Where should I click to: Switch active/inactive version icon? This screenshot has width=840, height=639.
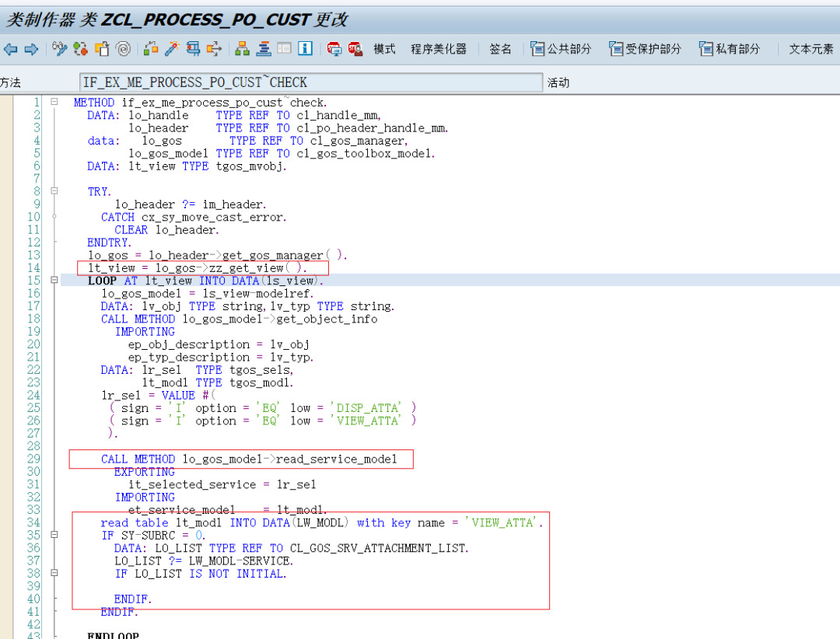tap(80, 49)
